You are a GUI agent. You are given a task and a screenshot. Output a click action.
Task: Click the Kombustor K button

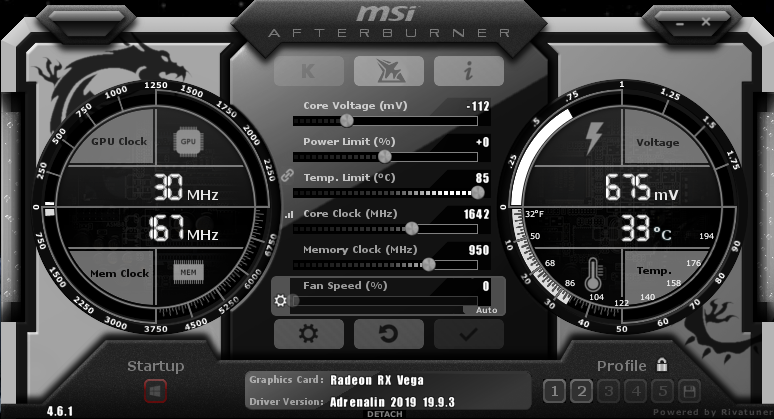309,71
